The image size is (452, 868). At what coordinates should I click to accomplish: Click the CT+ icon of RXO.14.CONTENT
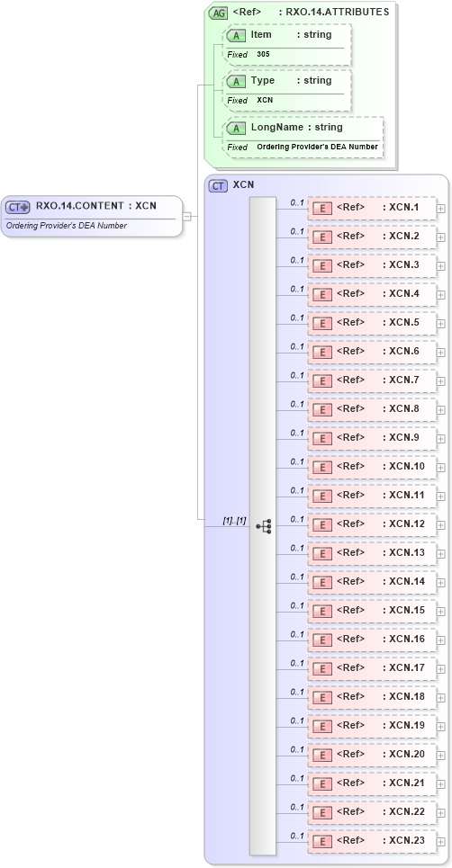[x=17, y=207]
